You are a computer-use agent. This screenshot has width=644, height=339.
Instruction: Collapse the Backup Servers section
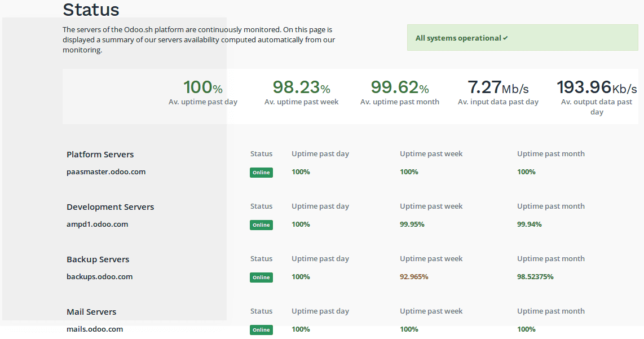tap(96, 259)
